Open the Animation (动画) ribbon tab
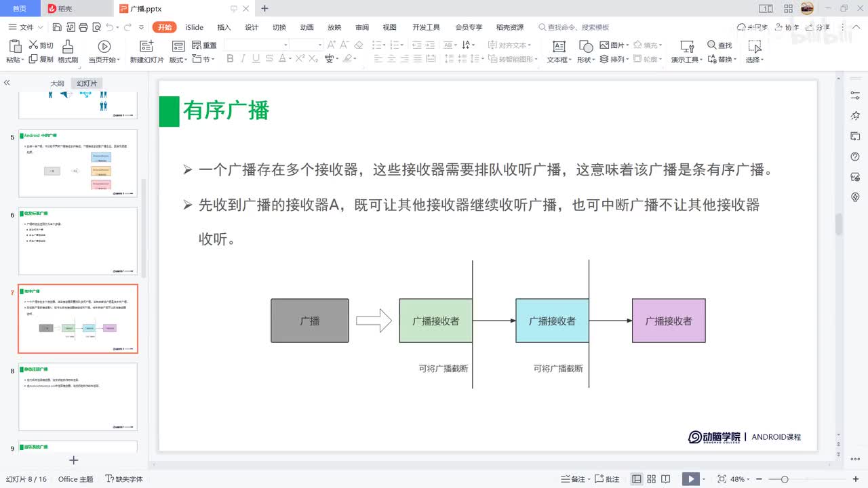The height and width of the screenshot is (488, 868). (x=307, y=27)
